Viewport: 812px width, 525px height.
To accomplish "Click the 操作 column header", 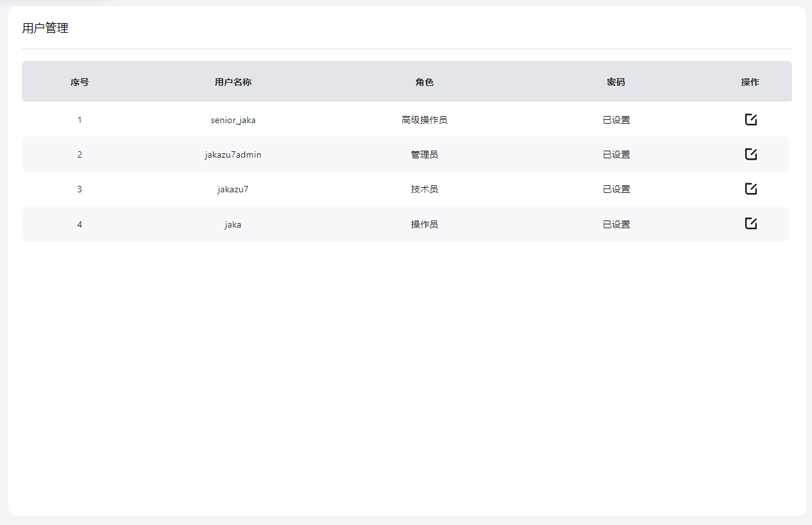I will (x=750, y=82).
